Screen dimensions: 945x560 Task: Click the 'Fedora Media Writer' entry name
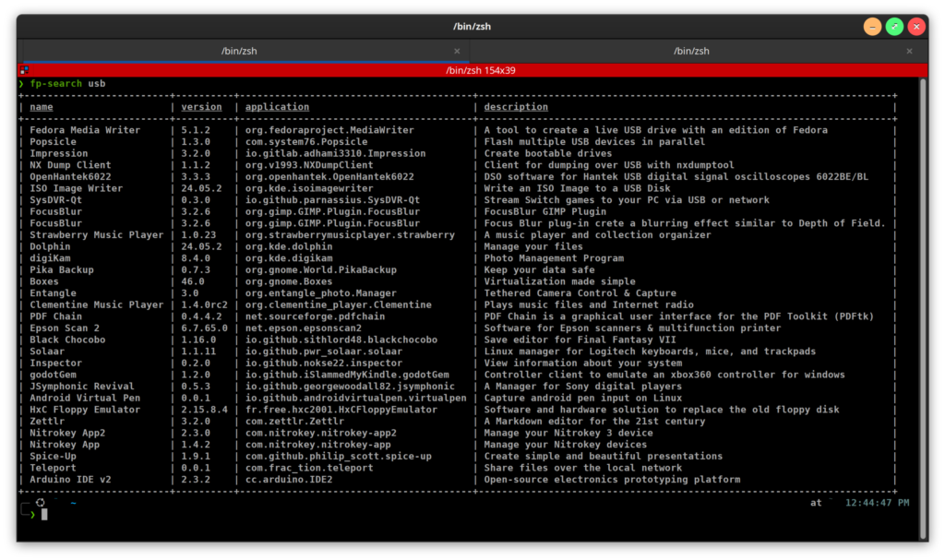[85, 130]
